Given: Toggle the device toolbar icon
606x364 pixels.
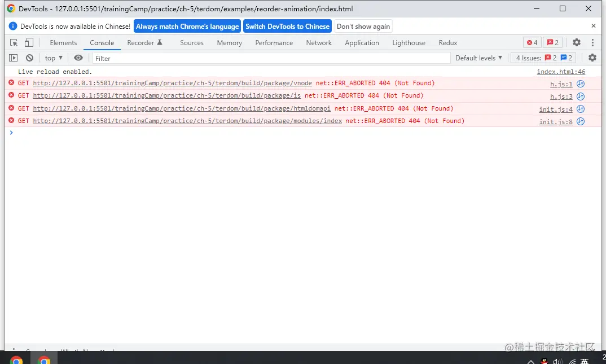Looking at the screenshot, I should tap(29, 42).
